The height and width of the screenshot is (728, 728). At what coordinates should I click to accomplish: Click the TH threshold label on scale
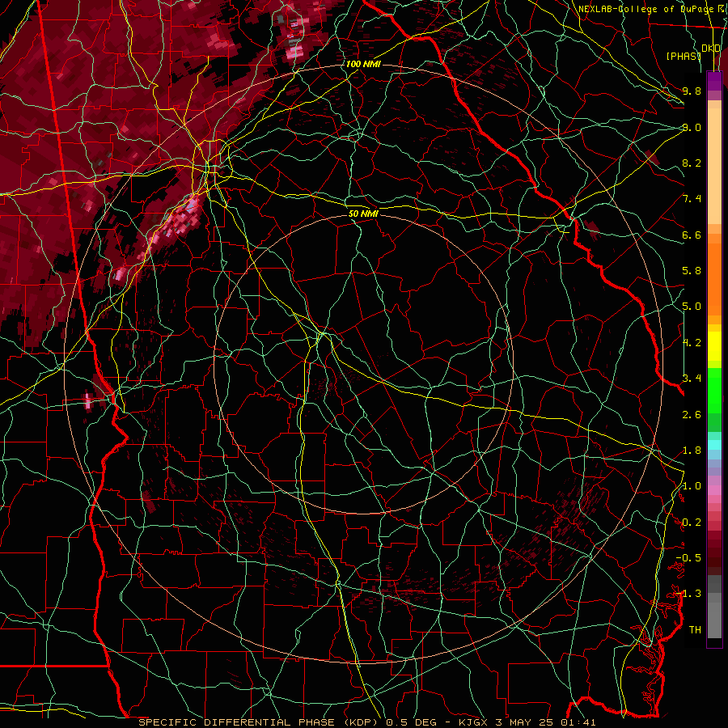click(695, 630)
